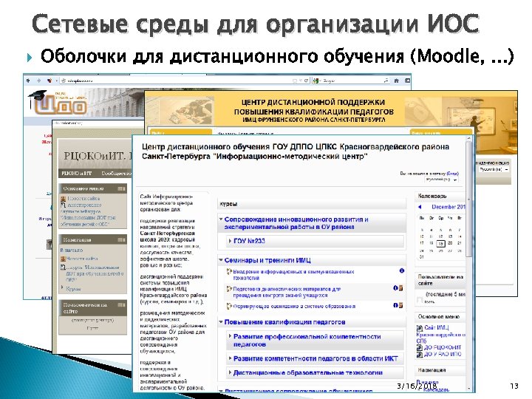
Task: Collapse the Основное меню block in the beige site
Action: (x=121, y=188)
